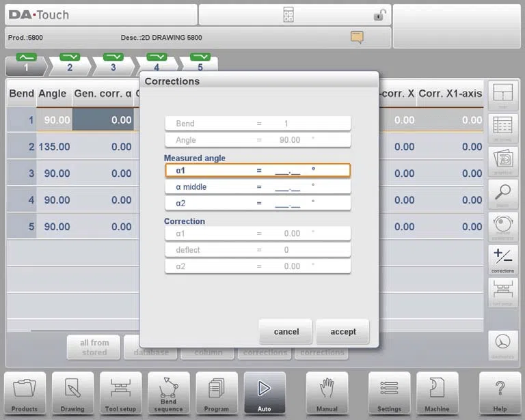Image resolution: width=525 pixels, height=420 pixels.
Task: Click the Prod.:5800 product label
Action: click(x=25, y=38)
